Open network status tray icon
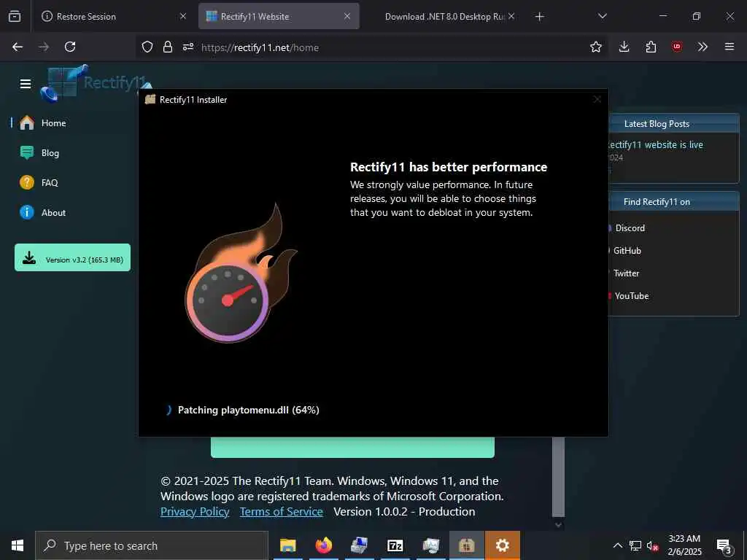Image resolution: width=747 pixels, height=560 pixels. pyautogui.click(x=635, y=545)
